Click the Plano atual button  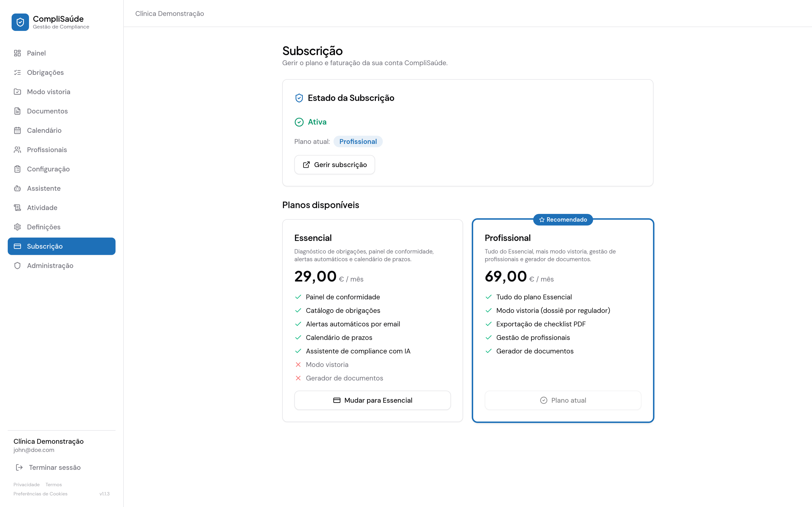click(563, 400)
